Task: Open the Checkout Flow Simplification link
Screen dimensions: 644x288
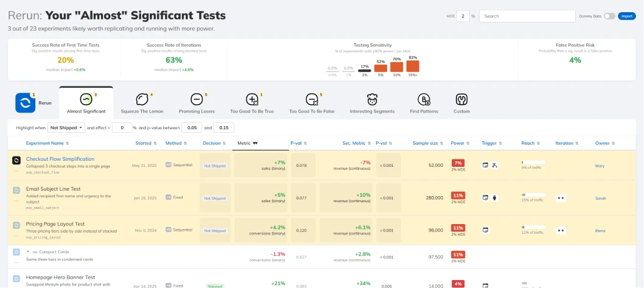Action: coord(60,159)
